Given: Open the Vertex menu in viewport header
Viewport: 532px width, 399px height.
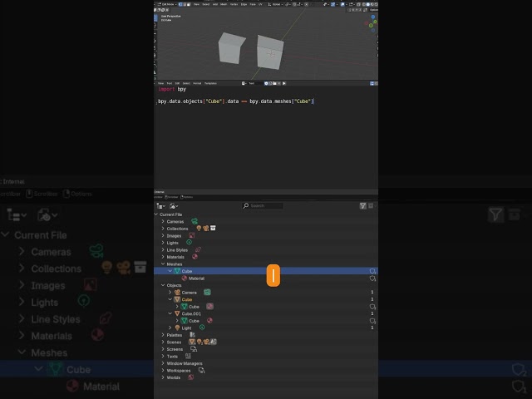Looking at the screenshot, I should point(234,4).
